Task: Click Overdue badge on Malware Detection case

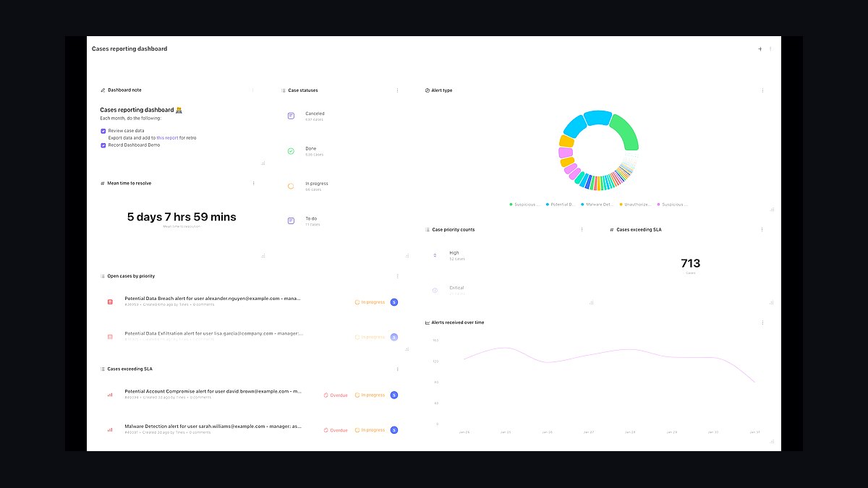Action: tap(336, 430)
